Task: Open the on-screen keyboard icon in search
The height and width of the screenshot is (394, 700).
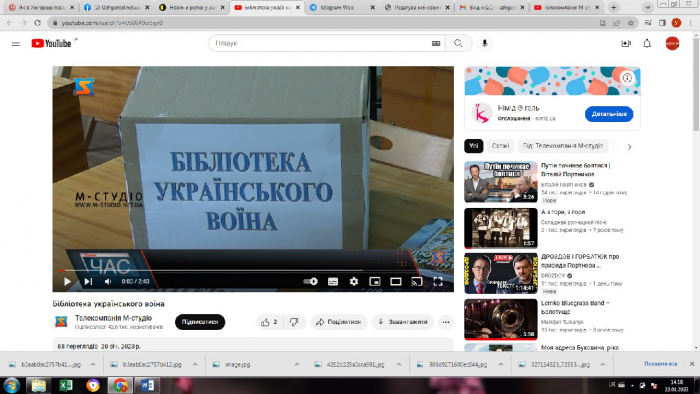Action: pyautogui.click(x=436, y=43)
